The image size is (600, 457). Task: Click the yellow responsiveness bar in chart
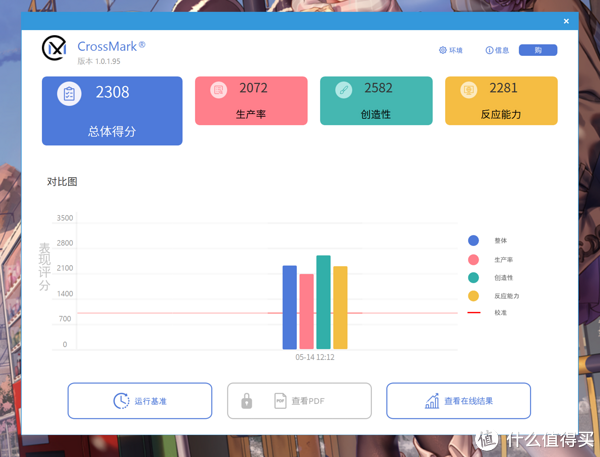(x=340, y=307)
